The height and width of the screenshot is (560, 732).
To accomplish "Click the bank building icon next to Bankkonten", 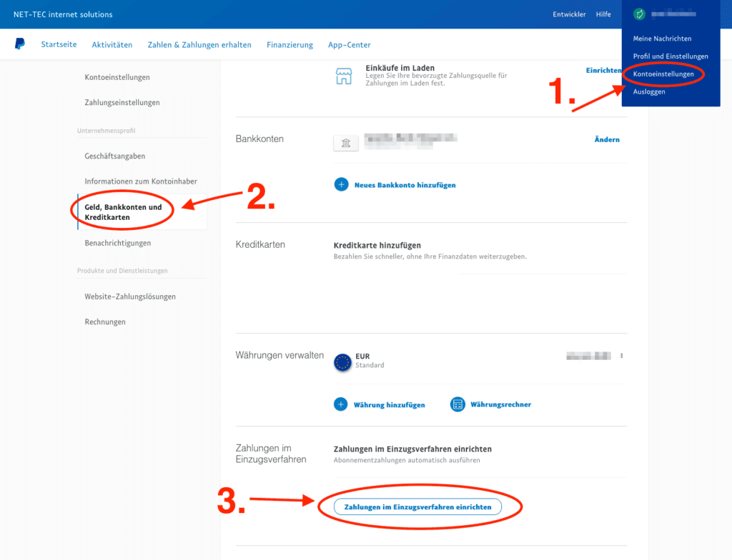I will point(345,143).
